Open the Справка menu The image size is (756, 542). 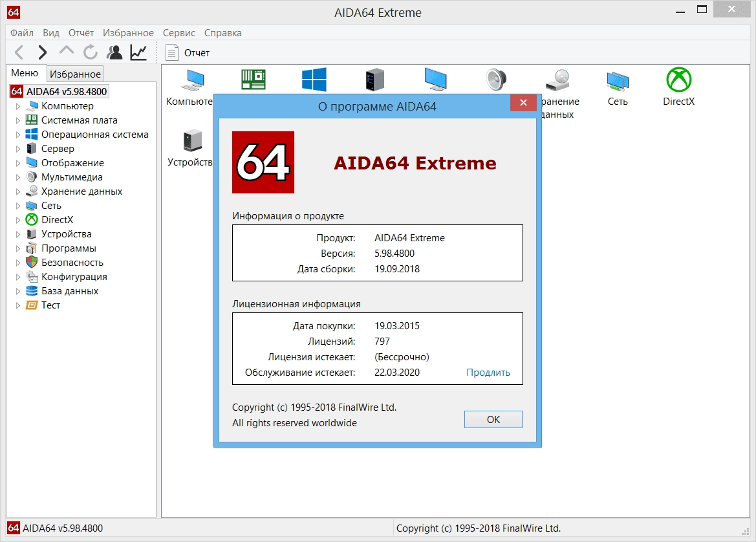(x=222, y=33)
